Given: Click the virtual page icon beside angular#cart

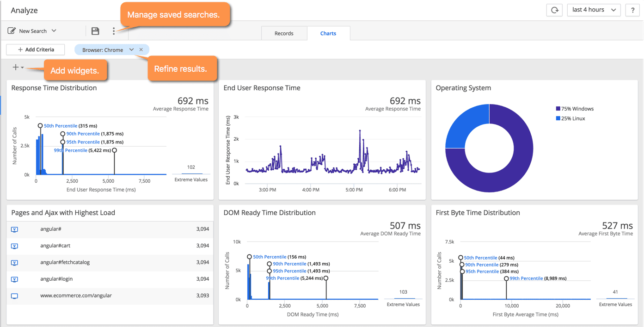Looking at the screenshot, I should (14, 246).
